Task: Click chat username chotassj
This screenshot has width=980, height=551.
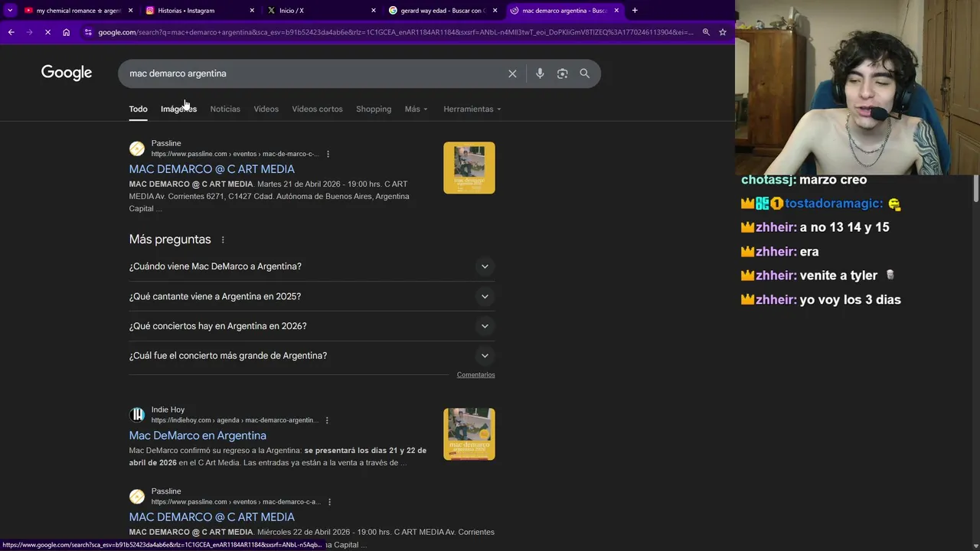Action: (768, 180)
